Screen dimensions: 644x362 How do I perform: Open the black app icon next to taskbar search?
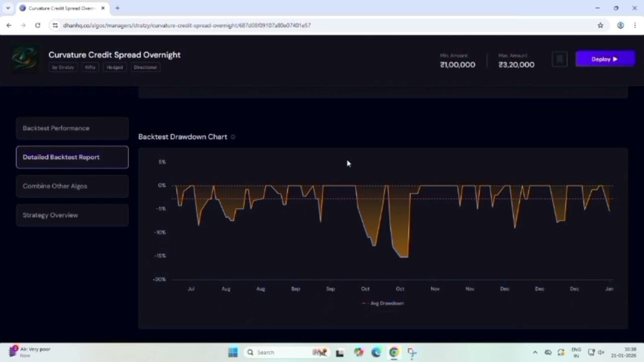[x=340, y=352]
